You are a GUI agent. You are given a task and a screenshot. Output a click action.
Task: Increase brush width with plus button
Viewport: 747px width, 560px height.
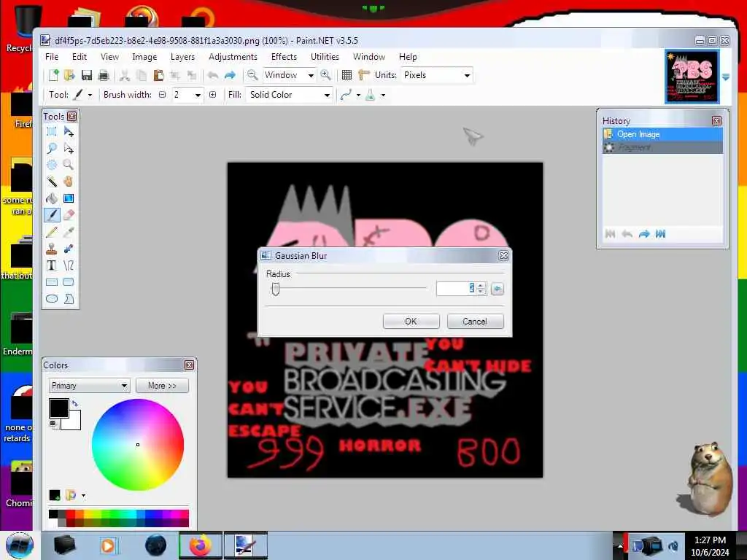tap(212, 95)
